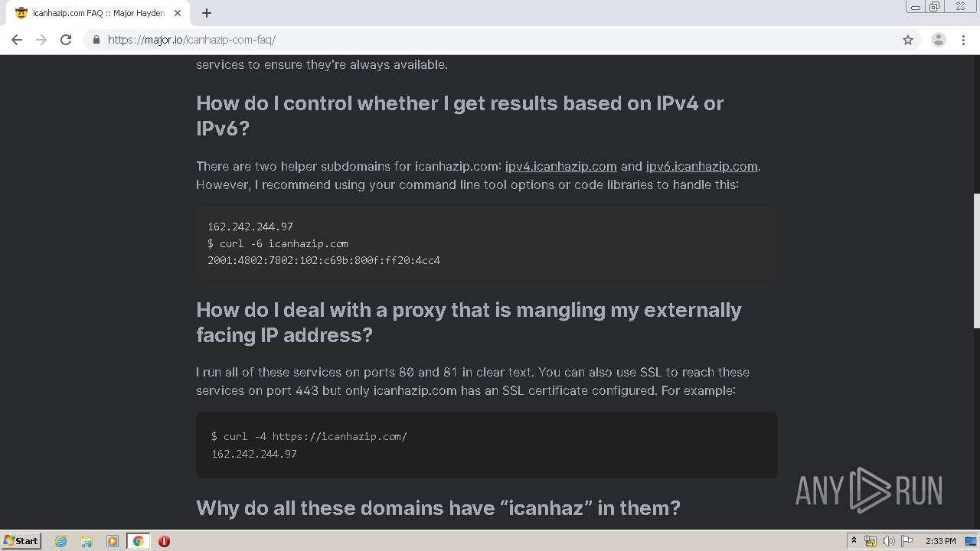Image resolution: width=980 pixels, height=551 pixels.
Task: Open the Chrome profile avatar menu
Action: tap(939, 40)
